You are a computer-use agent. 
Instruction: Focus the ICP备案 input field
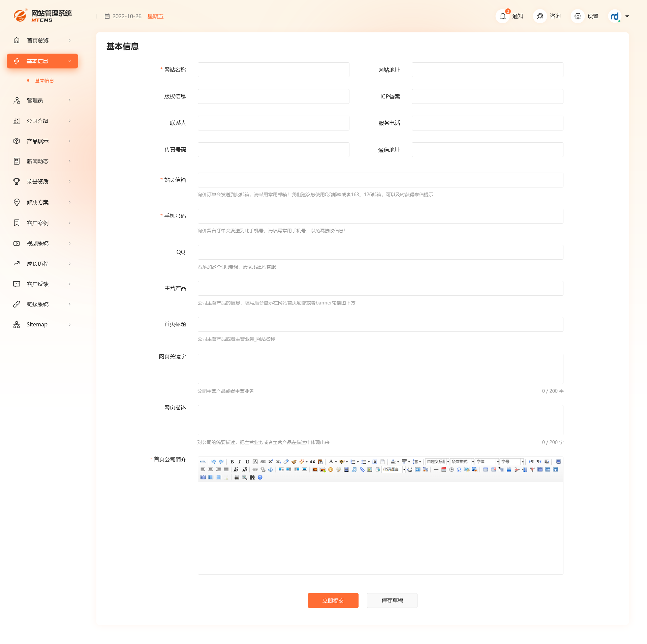coord(487,96)
